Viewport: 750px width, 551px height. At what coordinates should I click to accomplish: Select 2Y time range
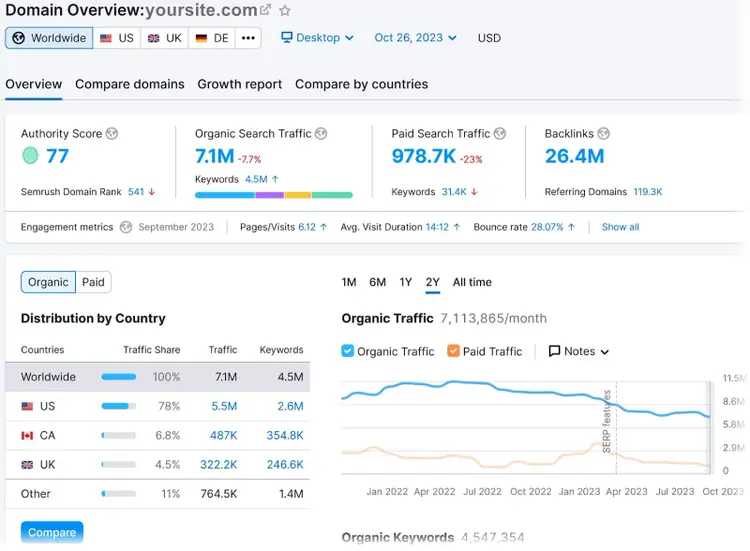point(432,282)
